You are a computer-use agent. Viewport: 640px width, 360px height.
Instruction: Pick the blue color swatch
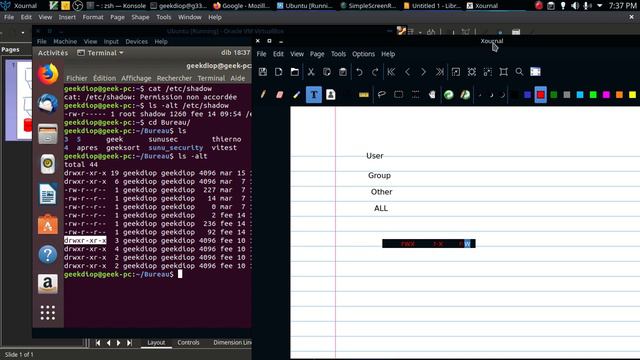[527, 95]
